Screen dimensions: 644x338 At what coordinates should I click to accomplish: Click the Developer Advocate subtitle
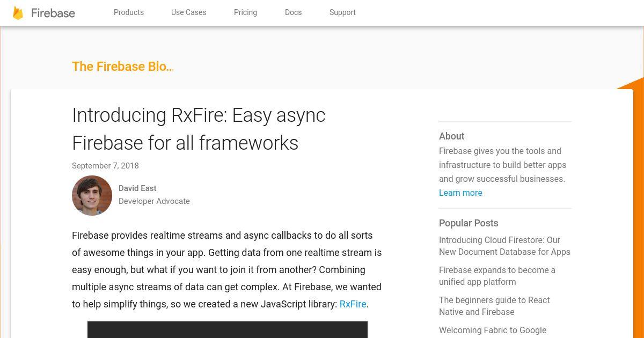(154, 201)
